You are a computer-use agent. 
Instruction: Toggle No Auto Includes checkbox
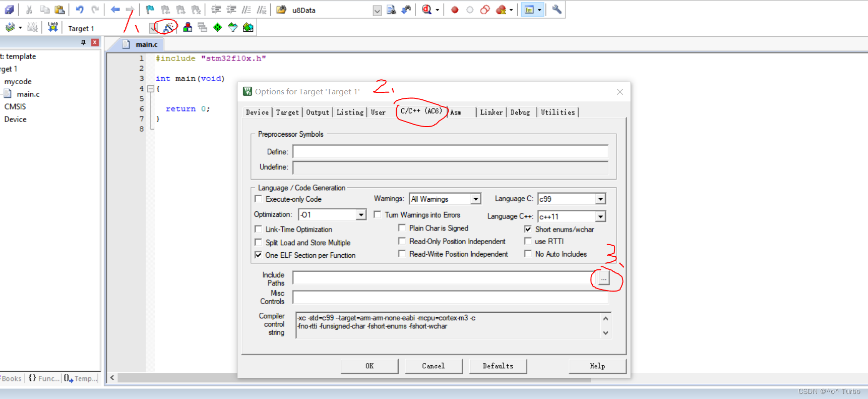[x=528, y=254]
